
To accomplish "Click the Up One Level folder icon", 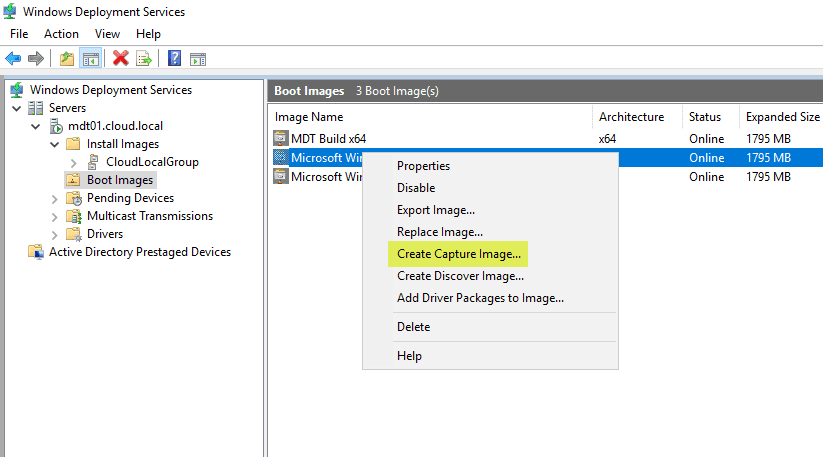I will [x=67, y=59].
